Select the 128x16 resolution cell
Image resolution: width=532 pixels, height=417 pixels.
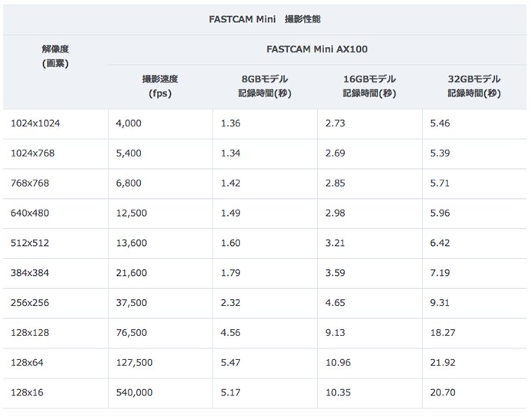(x=55, y=393)
